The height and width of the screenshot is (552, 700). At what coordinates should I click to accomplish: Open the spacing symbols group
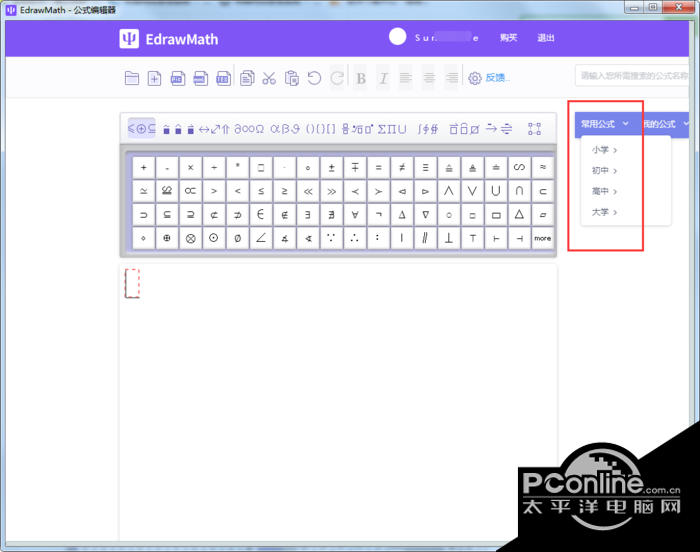coord(178,129)
